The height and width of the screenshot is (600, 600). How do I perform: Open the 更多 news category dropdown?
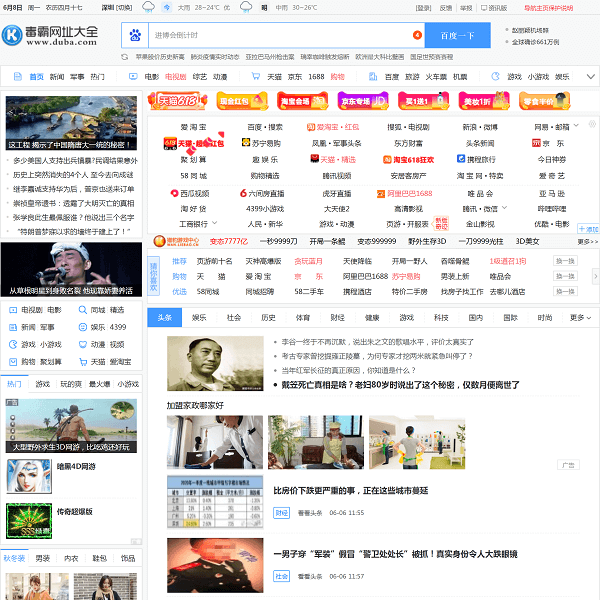point(580,318)
